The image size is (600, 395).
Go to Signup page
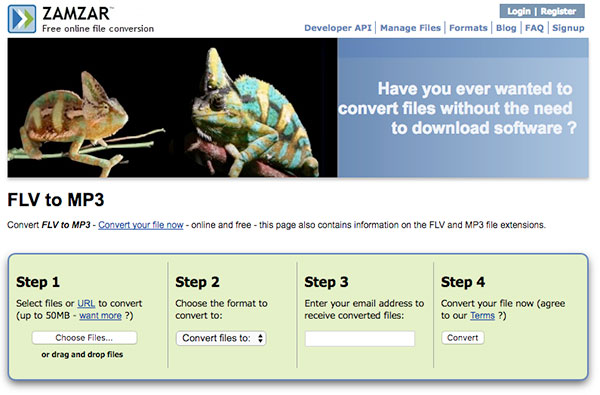point(568,28)
